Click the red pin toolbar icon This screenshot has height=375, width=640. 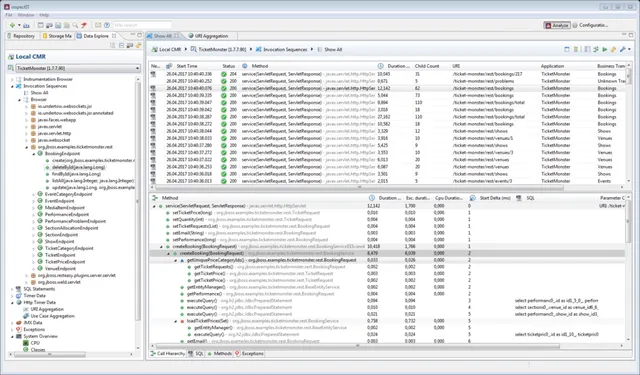click(x=84, y=25)
